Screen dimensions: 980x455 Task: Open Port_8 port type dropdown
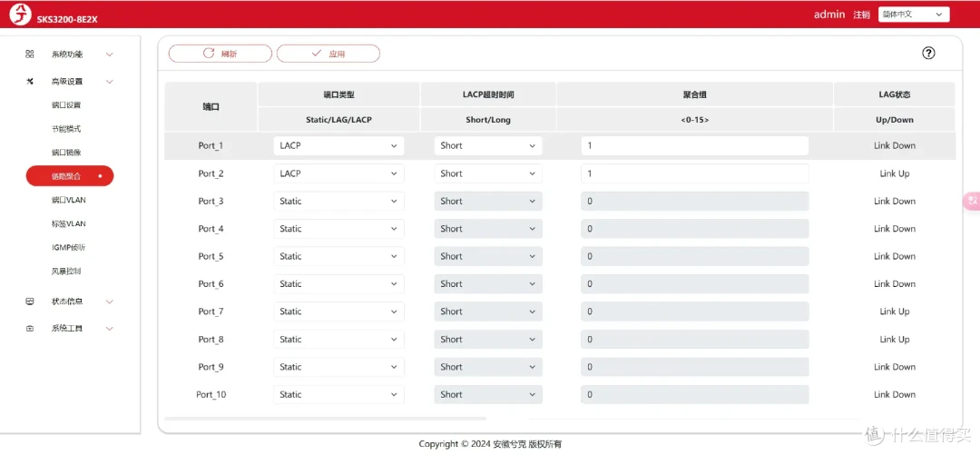click(x=338, y=340)
